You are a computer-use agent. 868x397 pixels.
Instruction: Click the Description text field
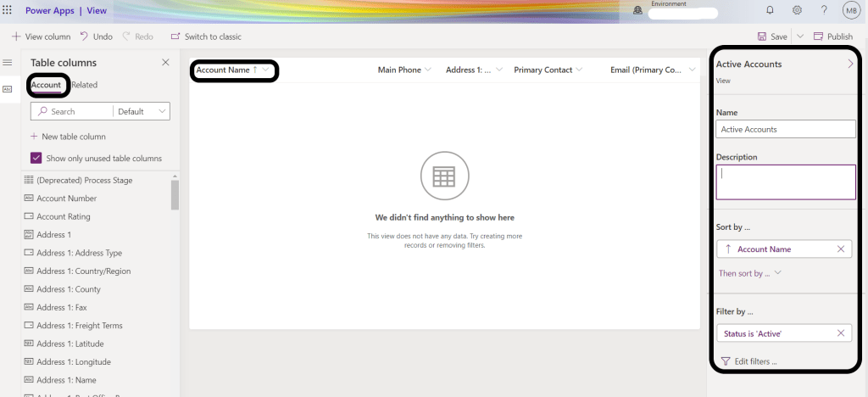[x=786, y=182]
